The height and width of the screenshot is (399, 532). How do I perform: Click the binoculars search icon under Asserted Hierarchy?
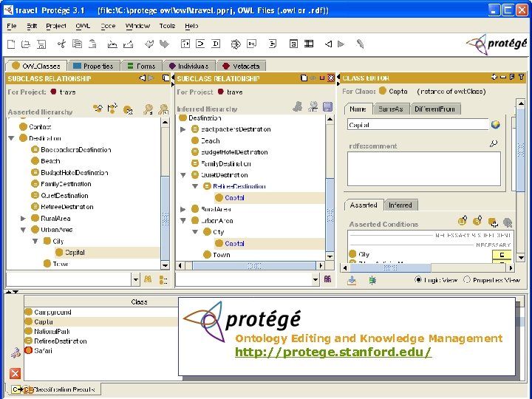[148, 279]
